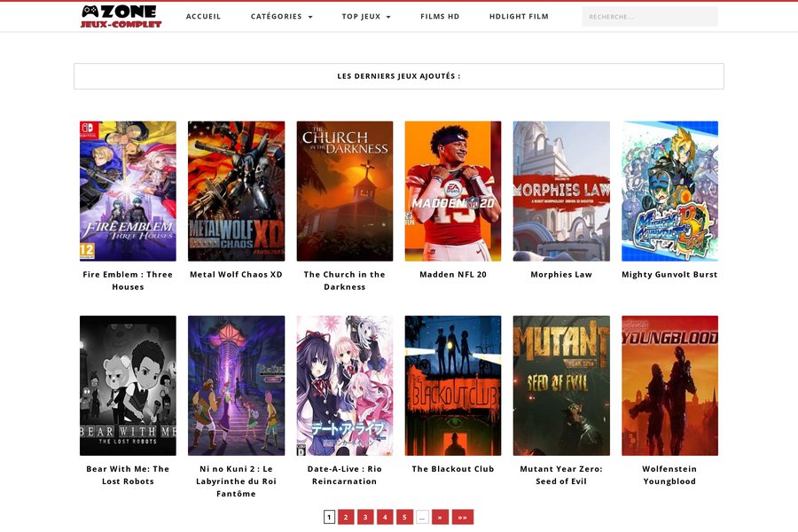Open 'Date-A-Live : Rio Reincarnation' title link

[345, 475]
